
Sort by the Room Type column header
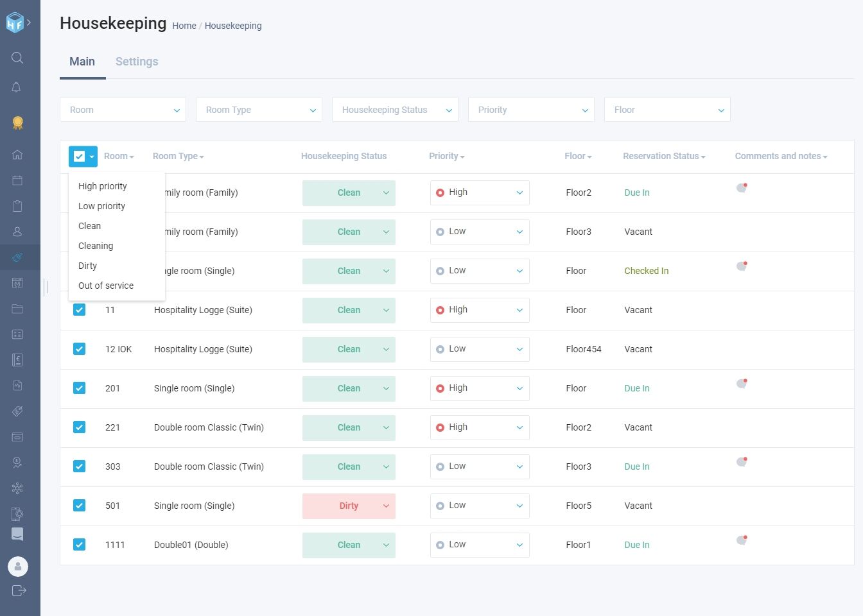pyautogui.click(x=178, y=156)
